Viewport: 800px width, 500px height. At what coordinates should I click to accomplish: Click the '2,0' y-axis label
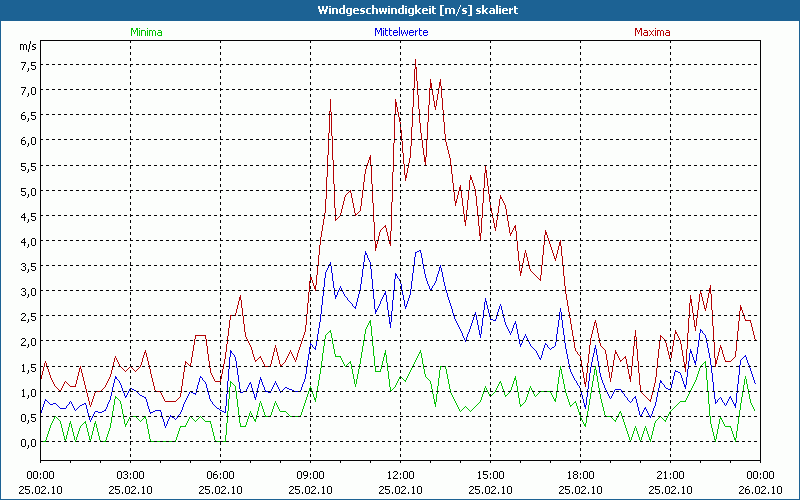coord(28,342)
